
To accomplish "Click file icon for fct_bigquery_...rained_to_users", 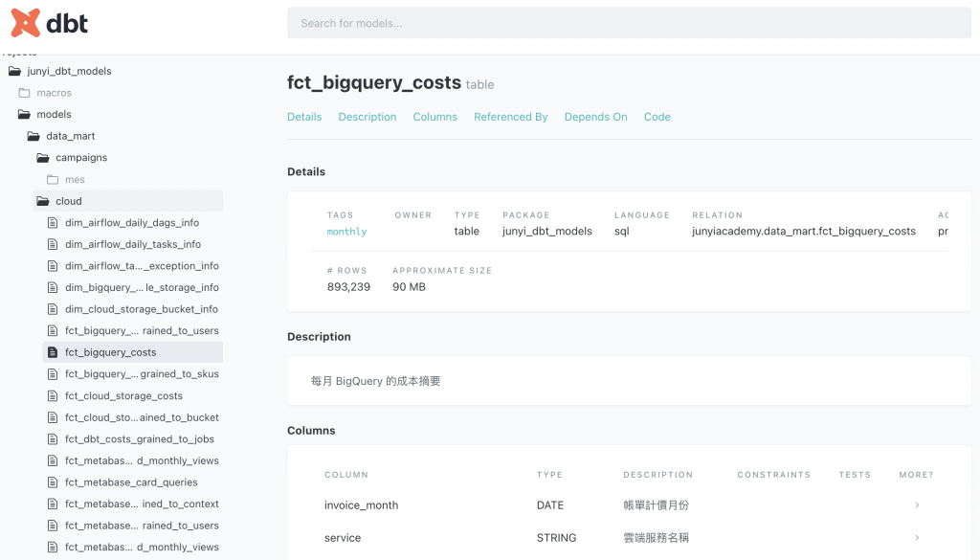I will coord(53,330).
